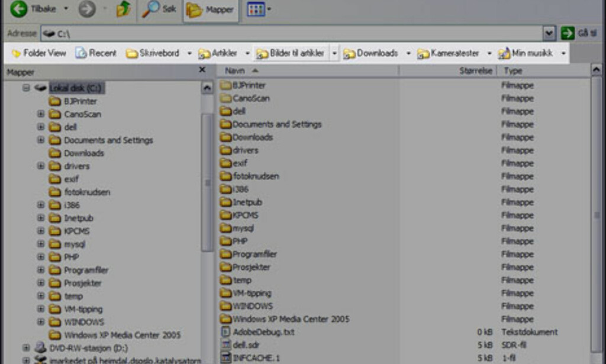Select the VM-tipping folder icon in list
Image resolution: width=606 pixels, height=364 pixels.
[225, 293]
